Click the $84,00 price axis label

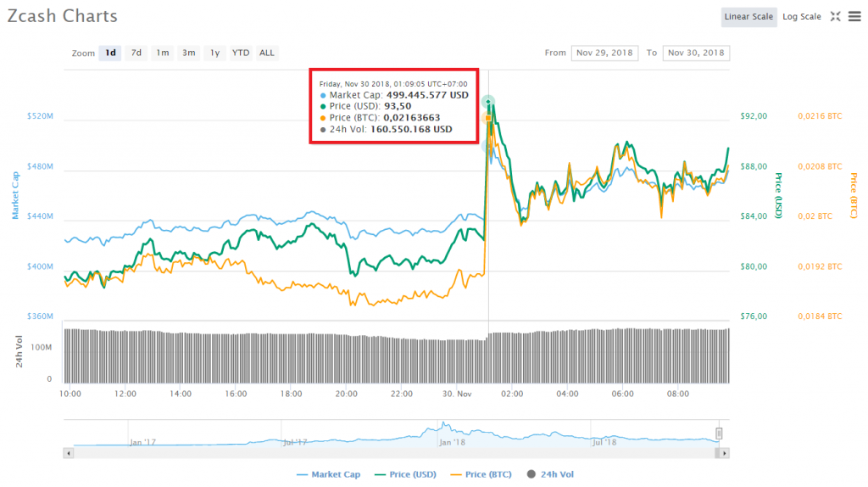754,216
